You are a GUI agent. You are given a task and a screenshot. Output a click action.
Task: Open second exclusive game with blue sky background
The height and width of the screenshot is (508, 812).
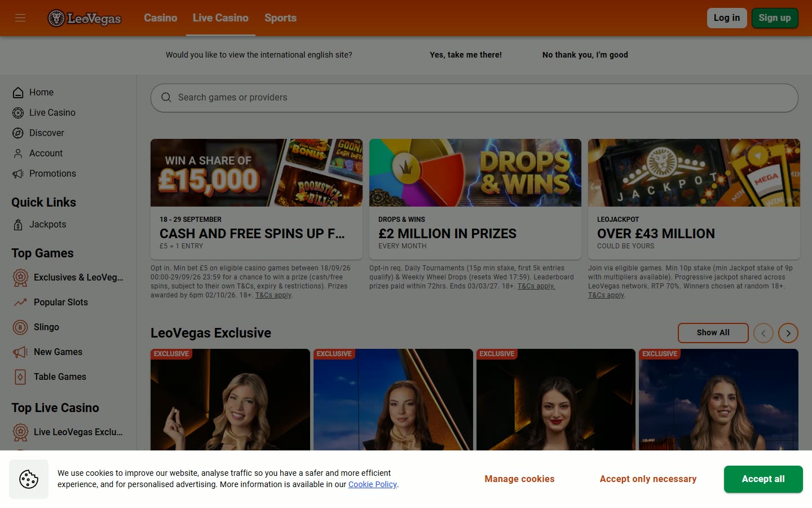tap(393, 400)
